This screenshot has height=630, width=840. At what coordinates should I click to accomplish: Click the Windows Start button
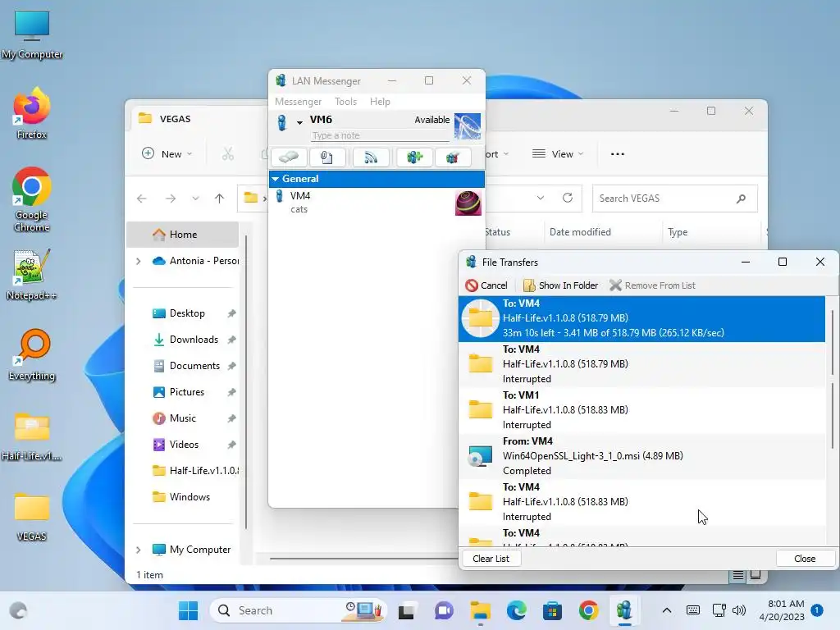(188, 610)
